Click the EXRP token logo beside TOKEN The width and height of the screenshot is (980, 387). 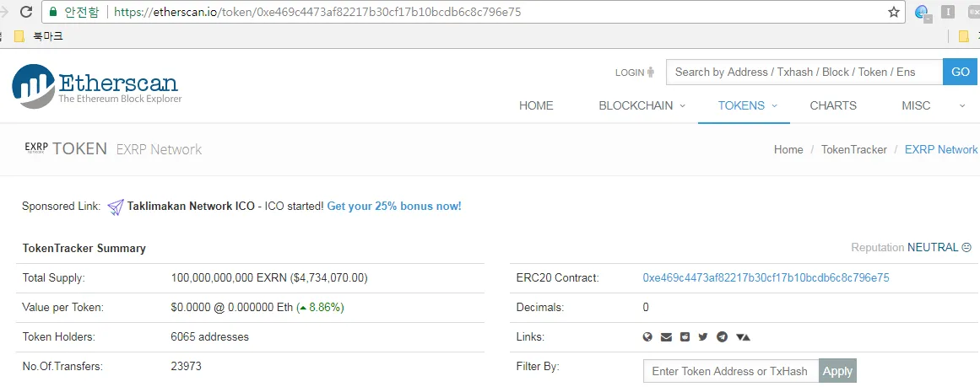point(36,148)
